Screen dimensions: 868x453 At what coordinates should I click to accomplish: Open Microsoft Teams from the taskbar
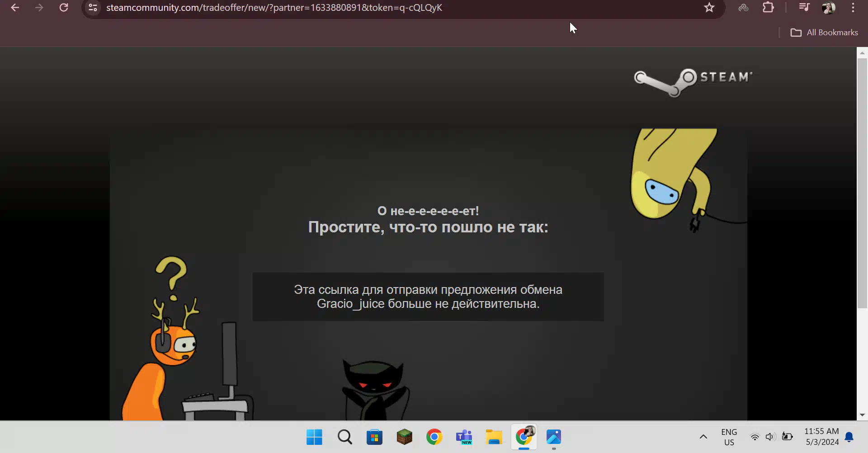click(x=464, y=437)
